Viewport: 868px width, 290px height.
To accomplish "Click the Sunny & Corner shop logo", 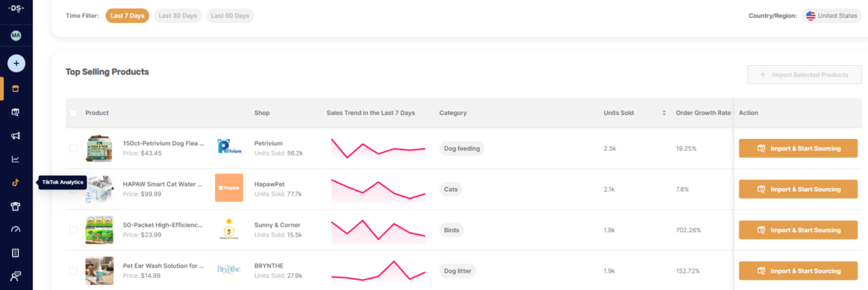I will (x=229, y=229).
